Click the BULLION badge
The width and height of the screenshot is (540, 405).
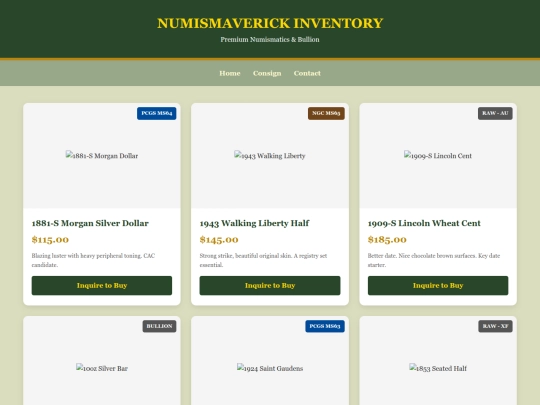pos(159,326)
